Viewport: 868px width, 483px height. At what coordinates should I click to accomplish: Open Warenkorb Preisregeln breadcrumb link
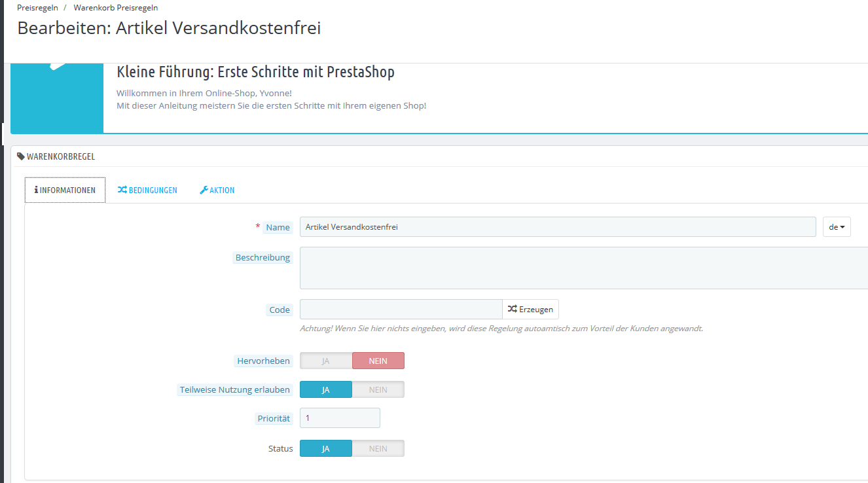click(116, 8)
